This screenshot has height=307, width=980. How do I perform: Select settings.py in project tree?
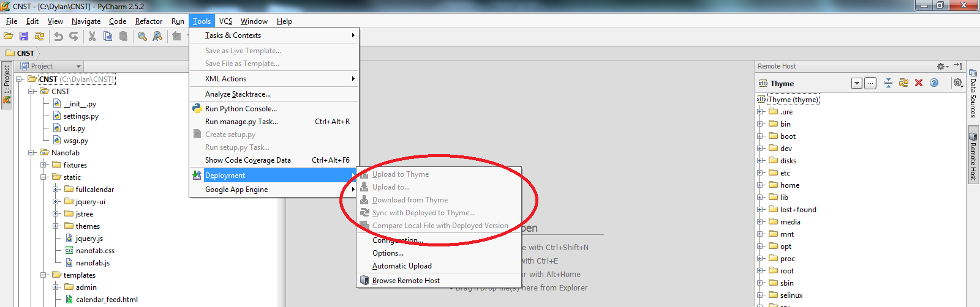[81, 116]
